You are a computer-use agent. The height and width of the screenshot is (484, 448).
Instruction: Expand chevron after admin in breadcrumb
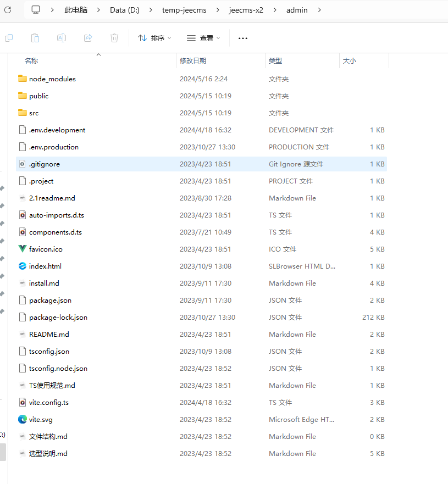(x=319, y=10)
